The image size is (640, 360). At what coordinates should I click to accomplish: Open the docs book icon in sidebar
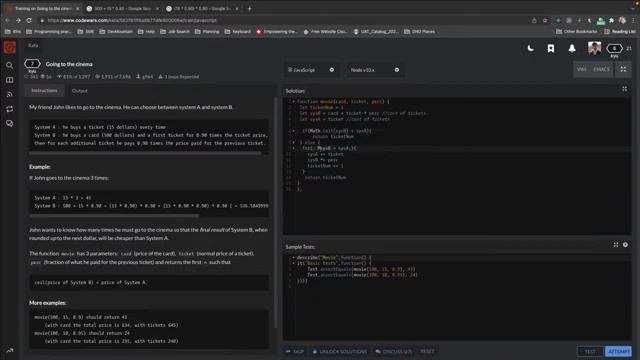9,80
